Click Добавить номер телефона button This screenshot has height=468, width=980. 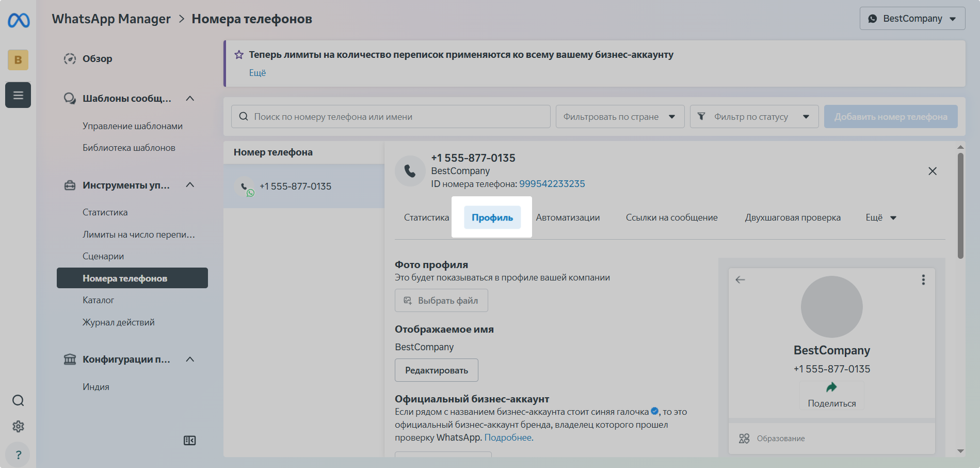[891, 117]
